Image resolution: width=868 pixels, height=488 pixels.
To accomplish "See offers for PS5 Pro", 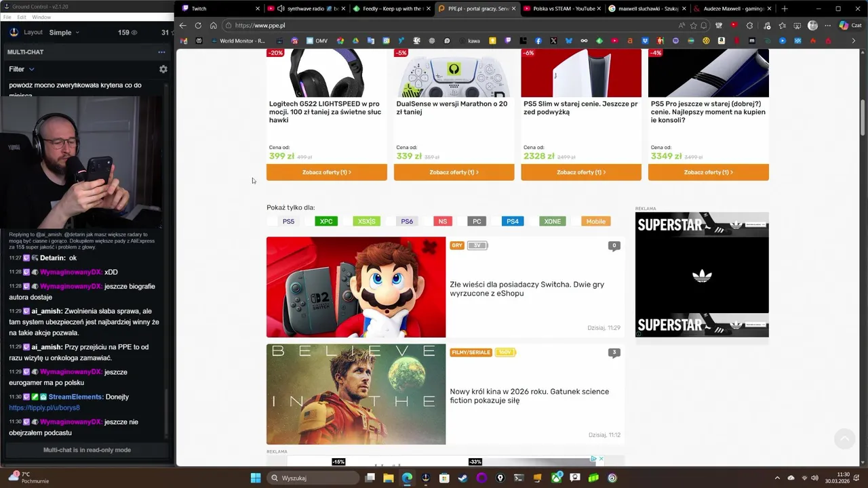I will click(709, 172).
